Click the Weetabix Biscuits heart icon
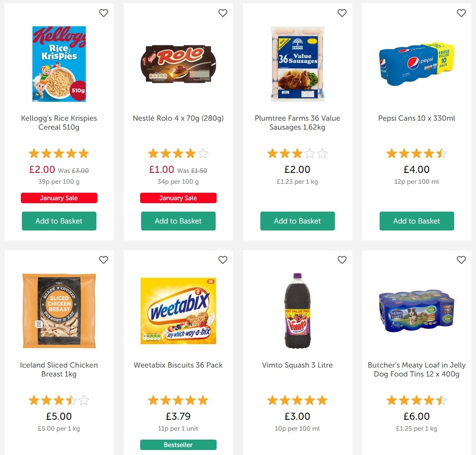The image size is (476, 455). (223, 260)
